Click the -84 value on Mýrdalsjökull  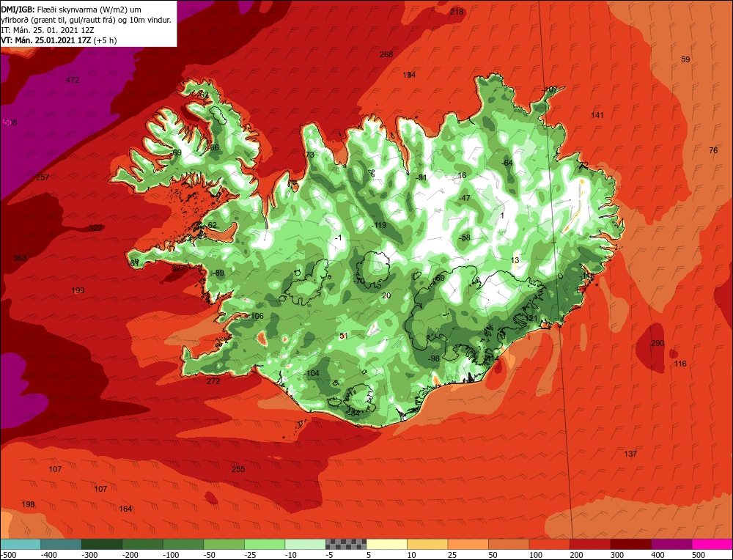(x=353, y=413)
